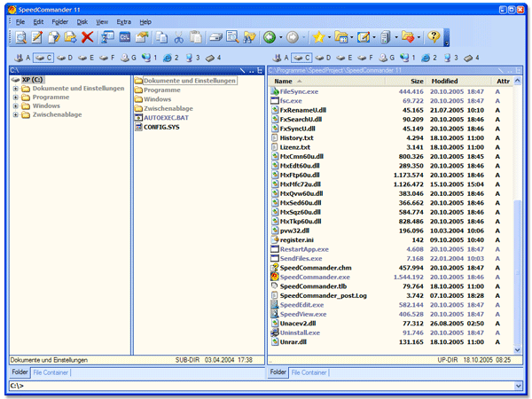Expand the Zwischenablage tree node
Screen dimensions: 532x399
coord(15,115)
